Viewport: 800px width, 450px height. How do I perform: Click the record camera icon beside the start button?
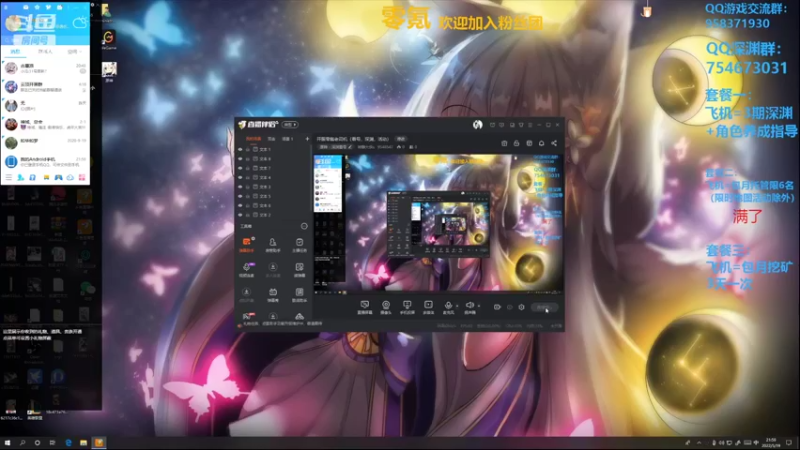(497, 307)
